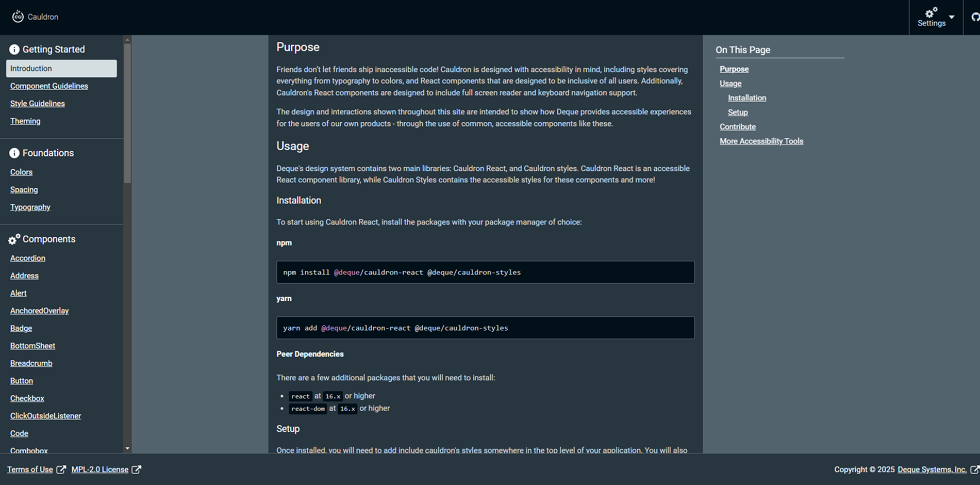Open the Checkbox component page
980x485 pixels.
coord(27,399)
